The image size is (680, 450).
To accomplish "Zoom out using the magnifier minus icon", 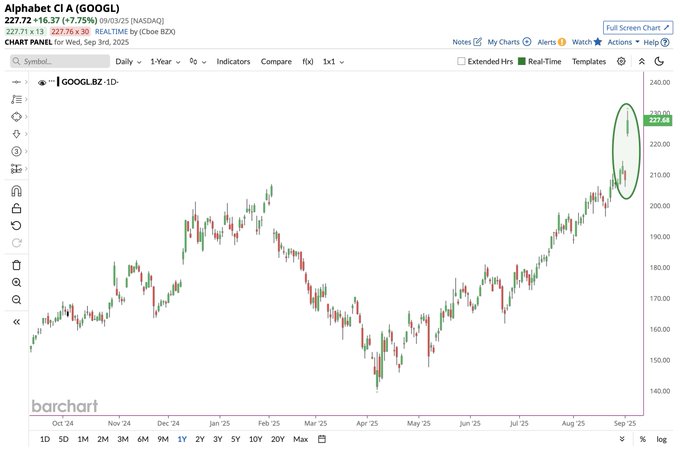I will pyautogui.click(x=16, y=300).
